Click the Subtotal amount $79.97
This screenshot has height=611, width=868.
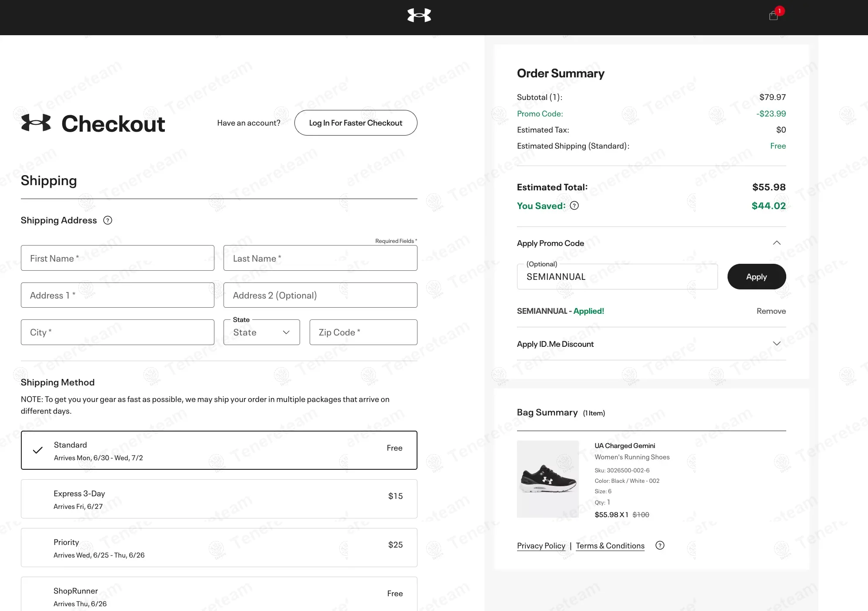click(x=773, y=97)
